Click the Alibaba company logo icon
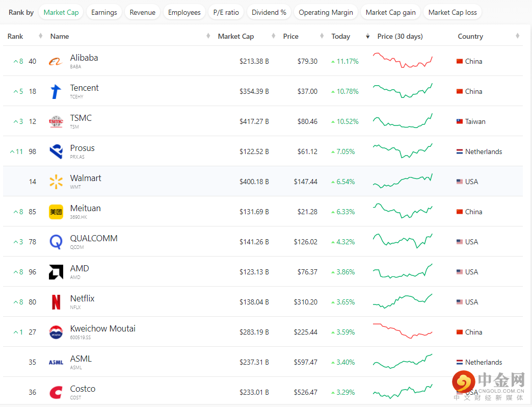The height and width of the screenshot is (407, 532). (x=56, y=61)
